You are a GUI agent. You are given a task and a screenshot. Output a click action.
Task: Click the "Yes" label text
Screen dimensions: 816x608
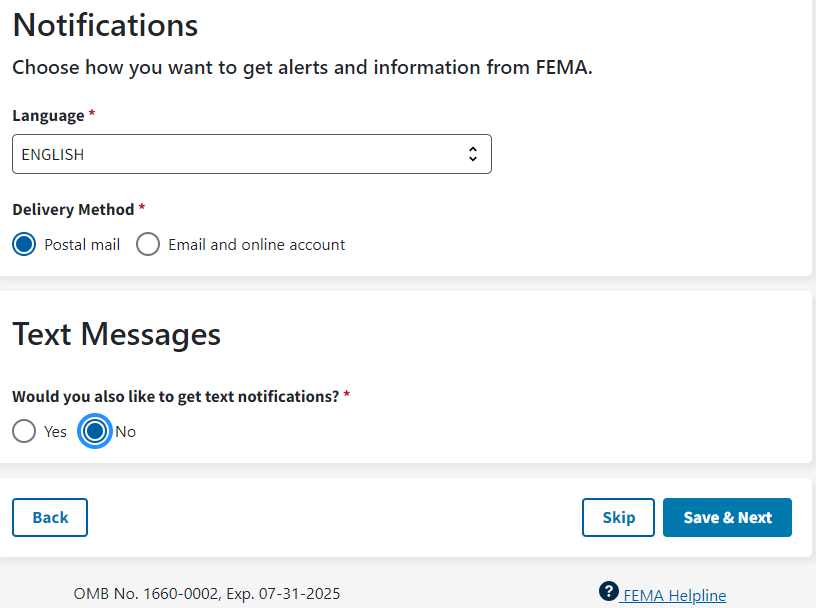56,432
